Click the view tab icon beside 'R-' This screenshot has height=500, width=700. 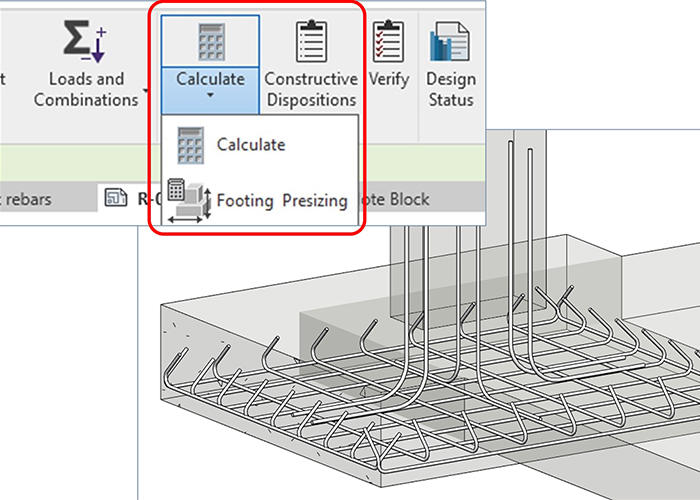116,198
